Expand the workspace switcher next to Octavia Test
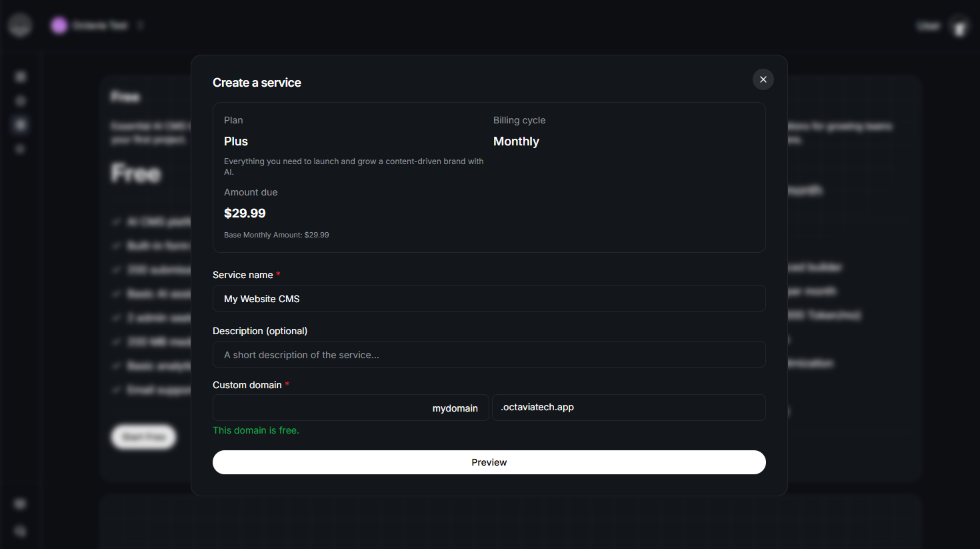 (x=141, y=25)
